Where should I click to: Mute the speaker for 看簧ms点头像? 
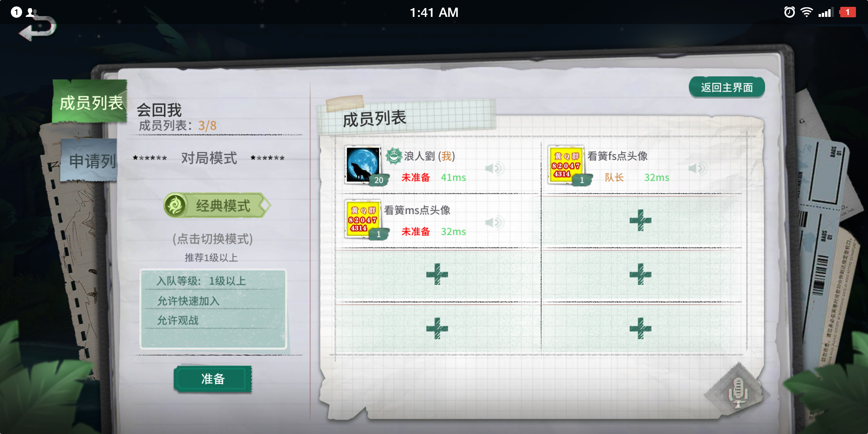point(495,222)
